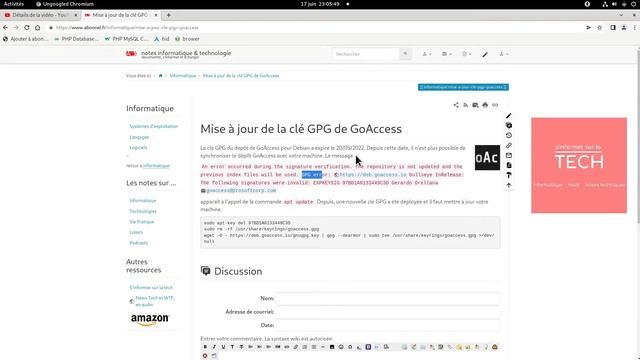Click the browser address bar
Screen dimensions: 640x360
[x=314, y=27]
